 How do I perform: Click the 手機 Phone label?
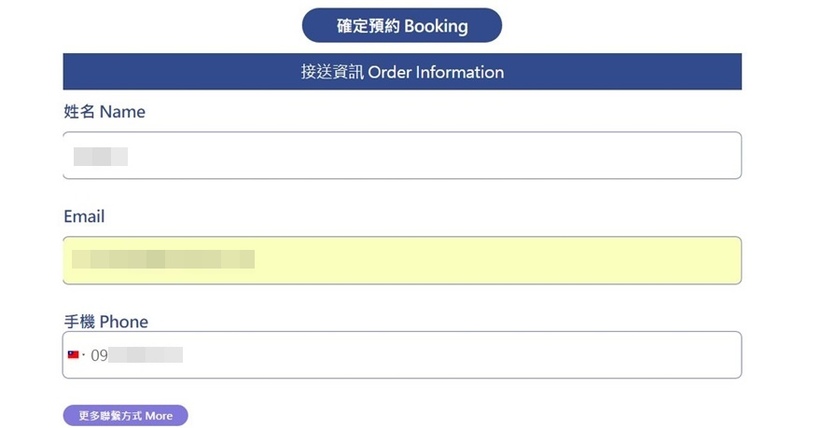click(105, 322)
